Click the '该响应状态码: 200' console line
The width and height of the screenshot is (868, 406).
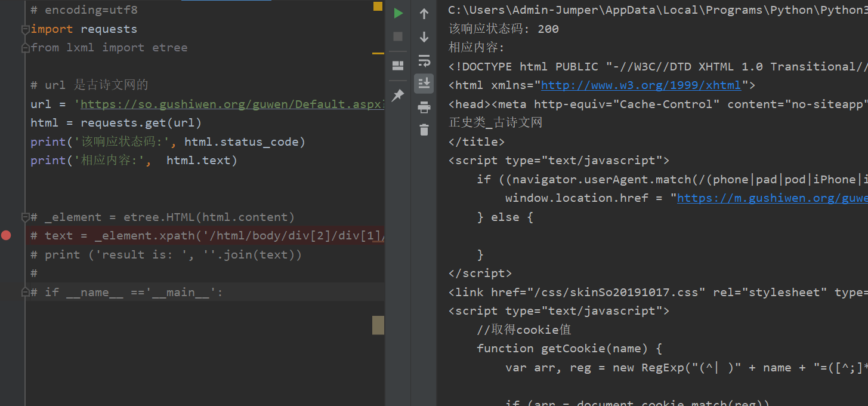pyautogui.click(x=503, y=29)
